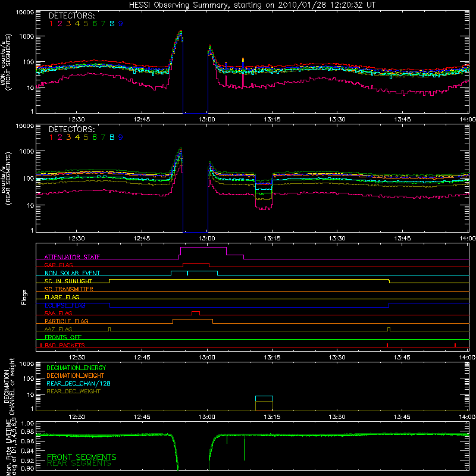Click the SC_TRANSMITTER flag label
The width and height of the screenshot is (476, 476).
68,289
